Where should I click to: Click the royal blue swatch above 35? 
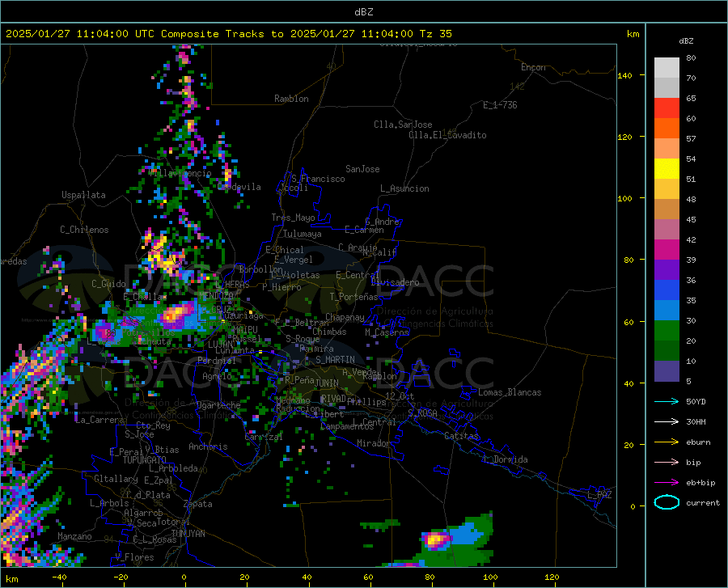pyautogui.click(x=667, y=290)
